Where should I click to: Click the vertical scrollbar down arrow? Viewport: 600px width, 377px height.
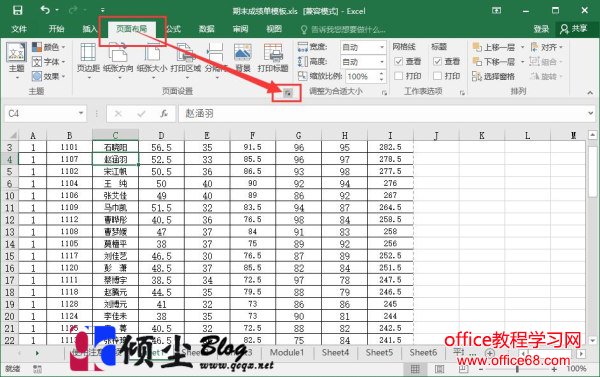[593, 340]
